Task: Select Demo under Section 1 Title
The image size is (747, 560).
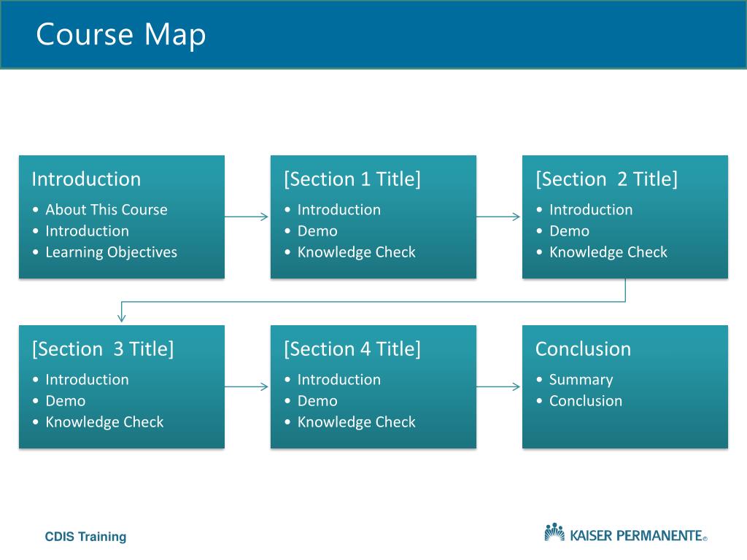Action: point(317,231)
